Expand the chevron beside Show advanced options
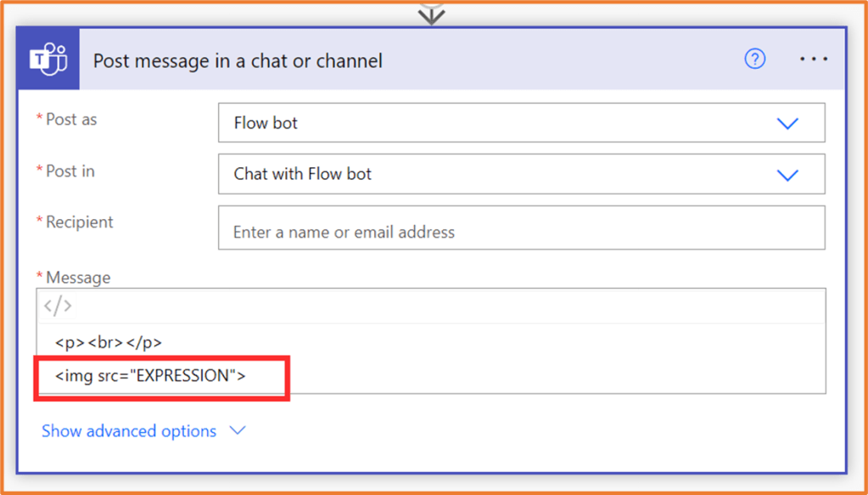 pyautogui.click(x=238, y=431)
